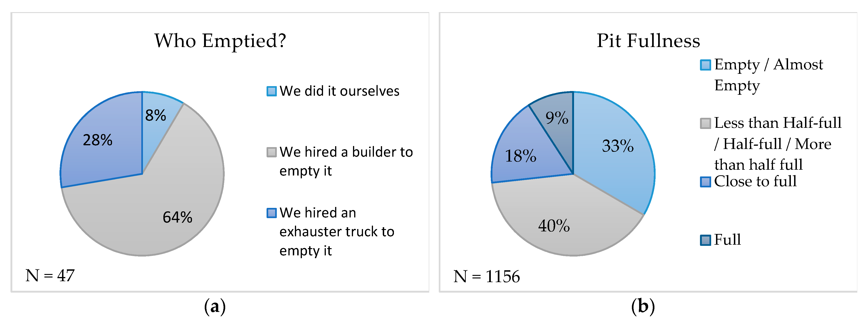Select the 28% pie slice

(x=101, y=142)
